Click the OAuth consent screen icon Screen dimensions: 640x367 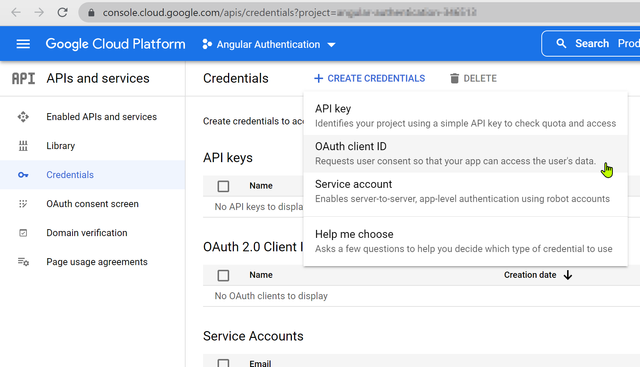click(x=23, y=204)
